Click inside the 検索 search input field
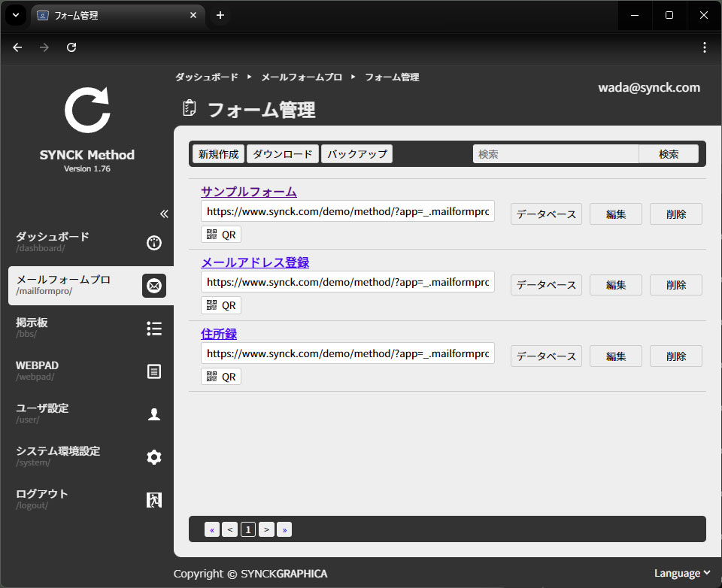The width and height of the screenshot is (722, 588). (x=555, y=154)
